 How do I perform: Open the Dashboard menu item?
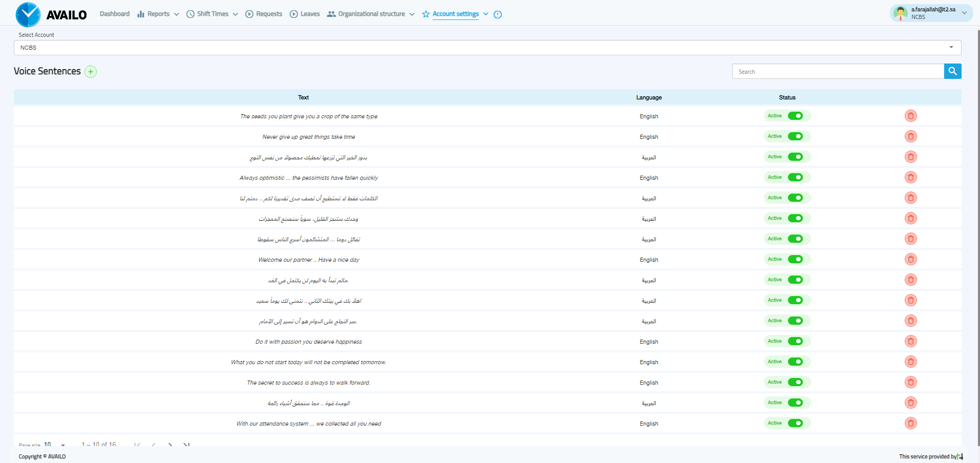[115, 14]
